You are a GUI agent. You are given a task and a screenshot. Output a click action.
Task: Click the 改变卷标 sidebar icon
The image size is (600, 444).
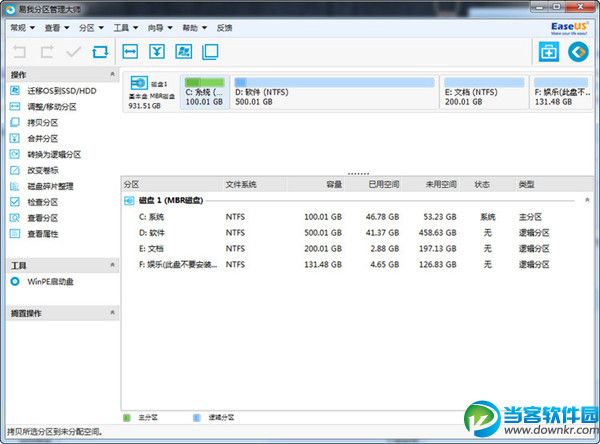point(15,170)
